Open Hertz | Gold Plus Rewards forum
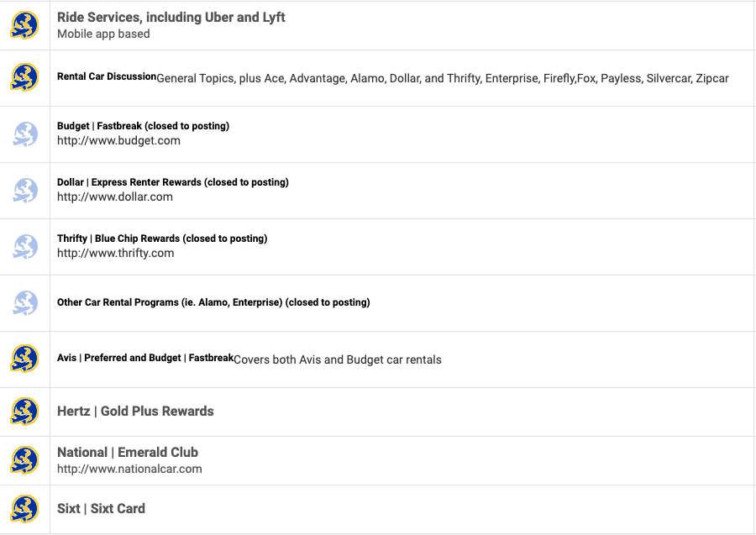 click(x=135, y=412)
